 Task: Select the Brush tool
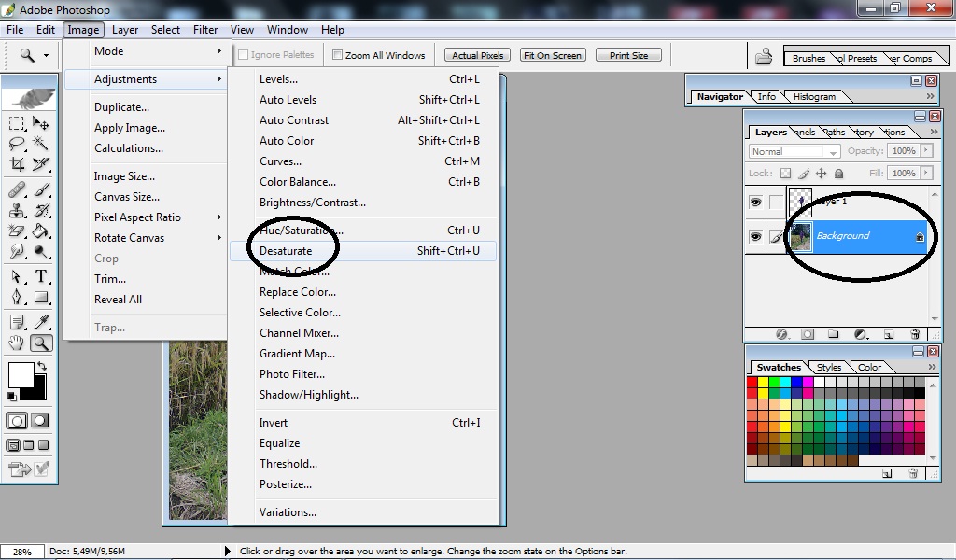[x=41, y=190]
